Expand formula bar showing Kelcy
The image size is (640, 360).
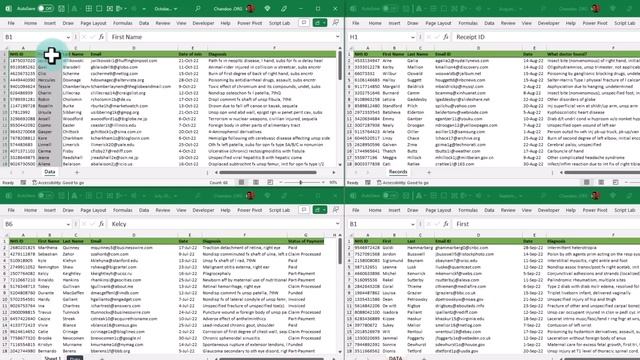[338, 224]
